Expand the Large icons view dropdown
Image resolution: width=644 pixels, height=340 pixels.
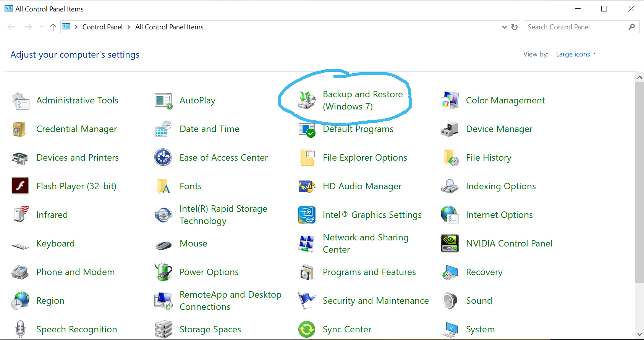576,54
